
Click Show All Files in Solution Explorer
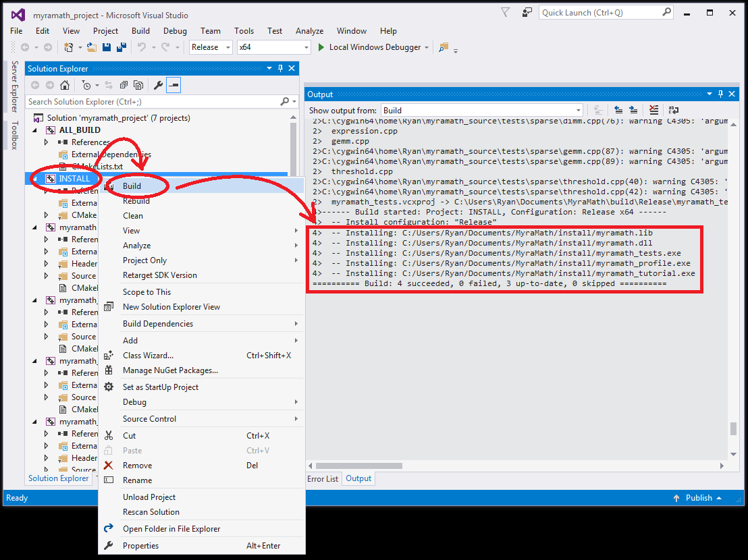tap(139, 85)
